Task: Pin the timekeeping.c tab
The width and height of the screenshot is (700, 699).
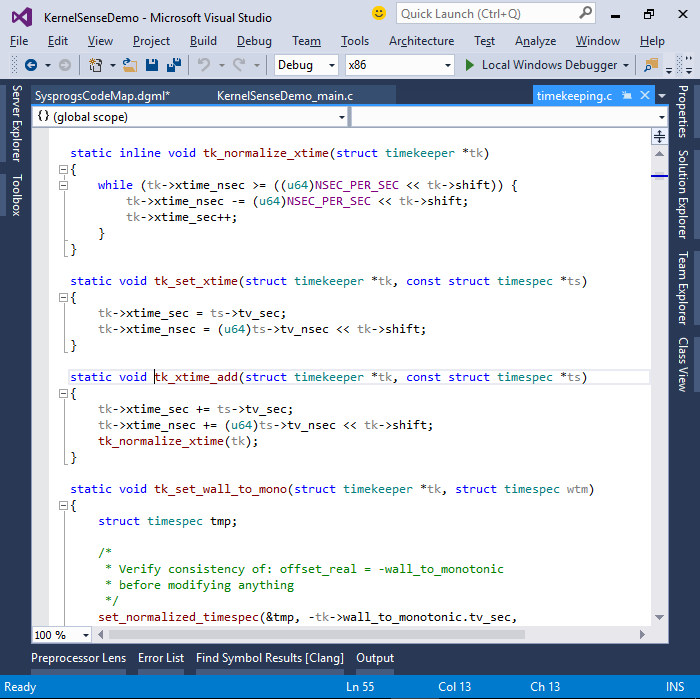Action: pos(627,96)
